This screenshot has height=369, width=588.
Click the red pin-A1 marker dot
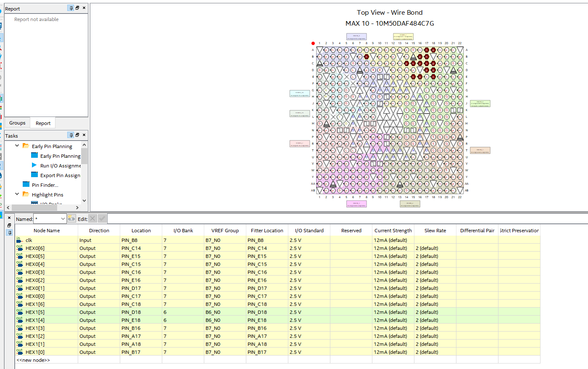click(313, 43)
